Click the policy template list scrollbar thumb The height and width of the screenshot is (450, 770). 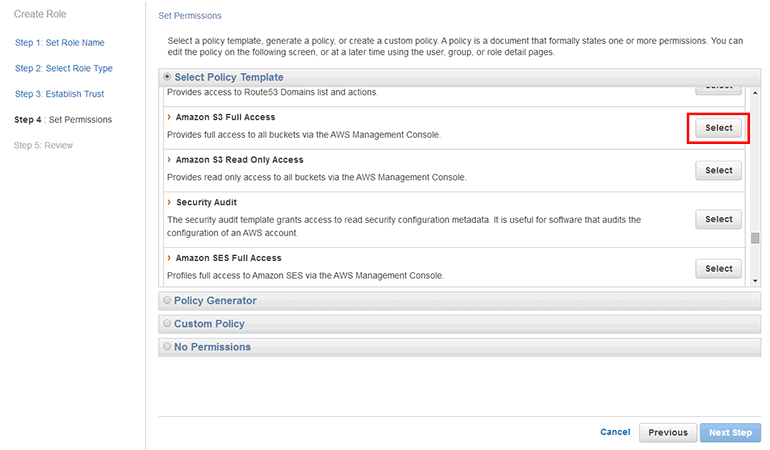[755, 238]
